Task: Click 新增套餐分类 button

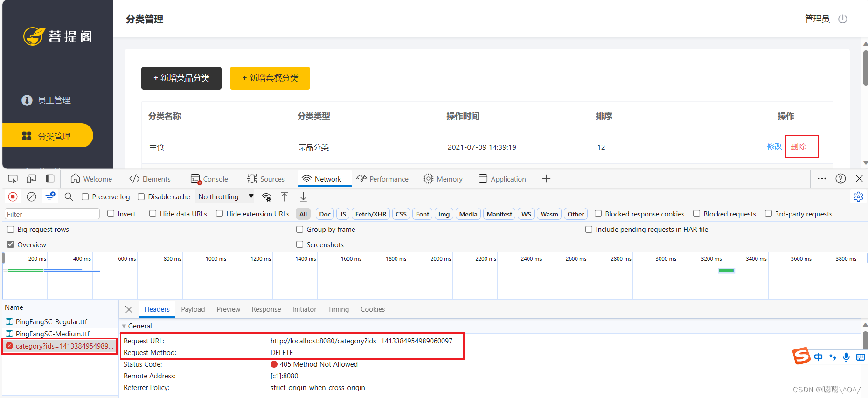Action: coord(270,78)
